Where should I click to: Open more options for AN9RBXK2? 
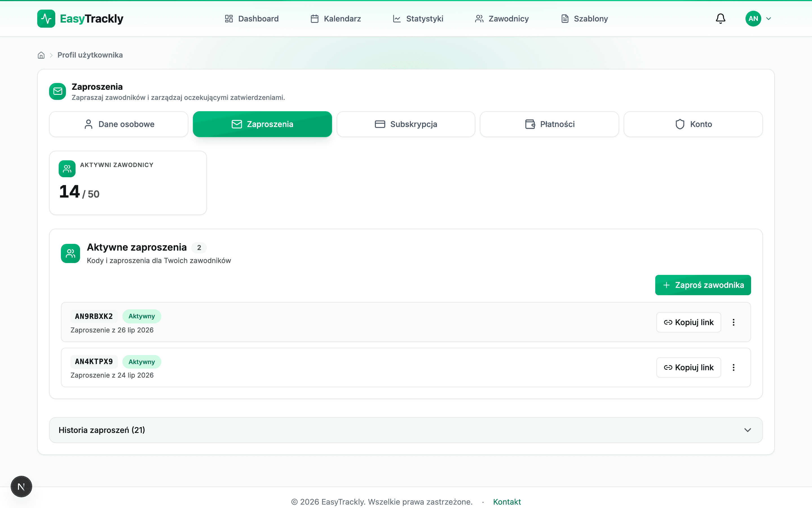(734, 323)
